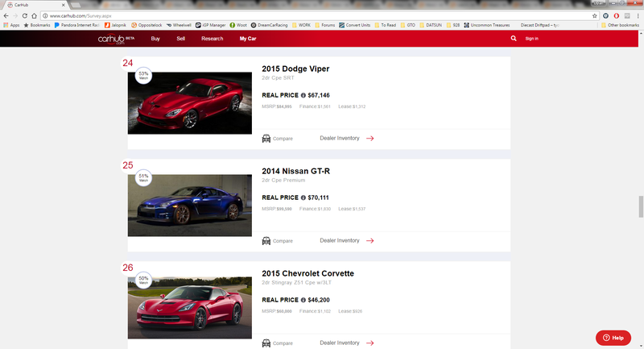644x349 pixels.
Task: Open the My Car menu
Action: point(248,39)
